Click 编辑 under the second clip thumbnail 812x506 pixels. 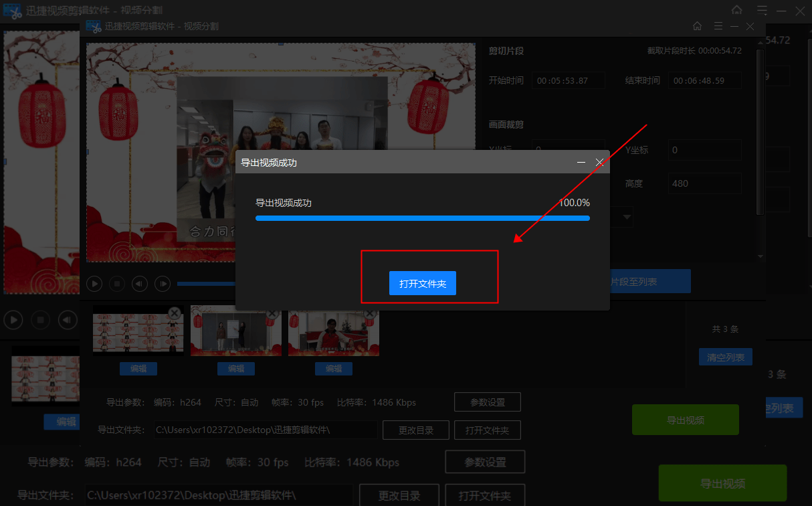click(236, 369)
